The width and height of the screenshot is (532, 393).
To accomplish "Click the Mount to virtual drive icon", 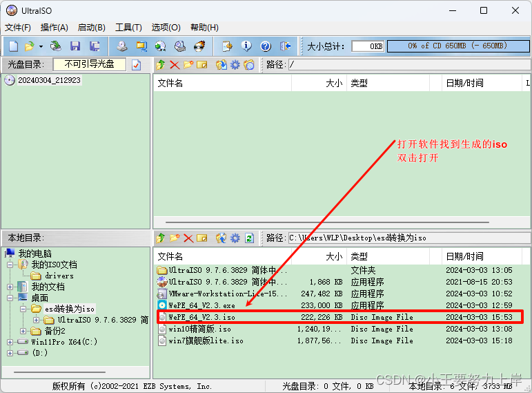I will click(180, 46).
